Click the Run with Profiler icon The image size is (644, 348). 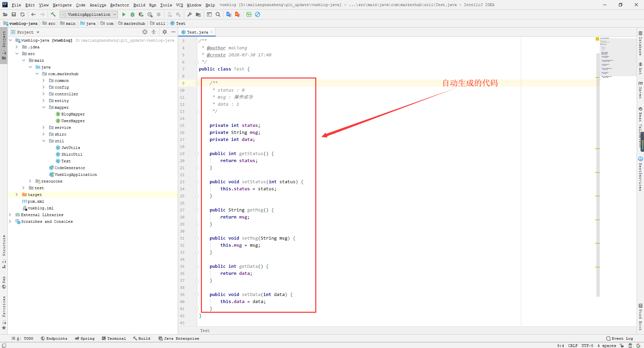(150, 14)
